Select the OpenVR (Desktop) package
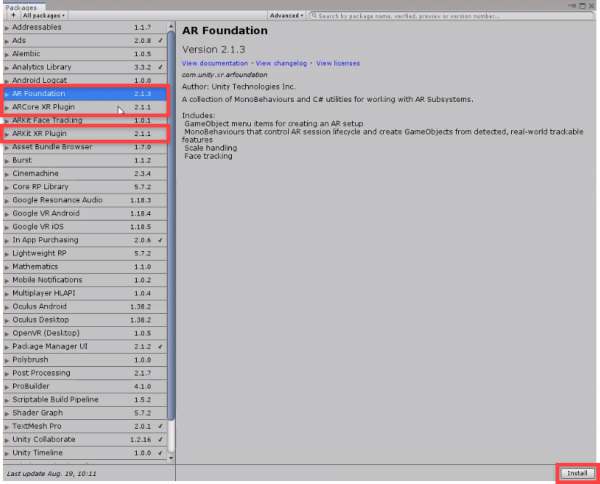The height and width of the screenshot is (484, 600). click(x=85, y=333)
